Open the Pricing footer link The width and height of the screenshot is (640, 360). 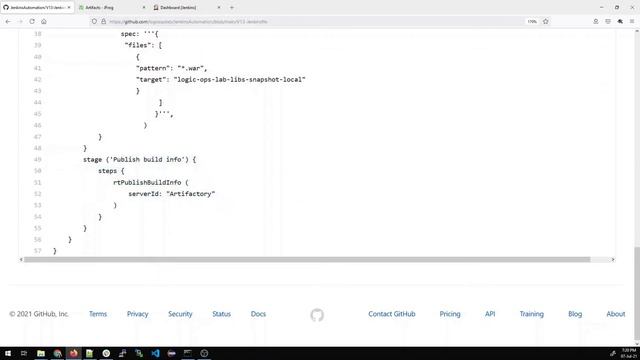pyautogui.click(x=450, y=314)
